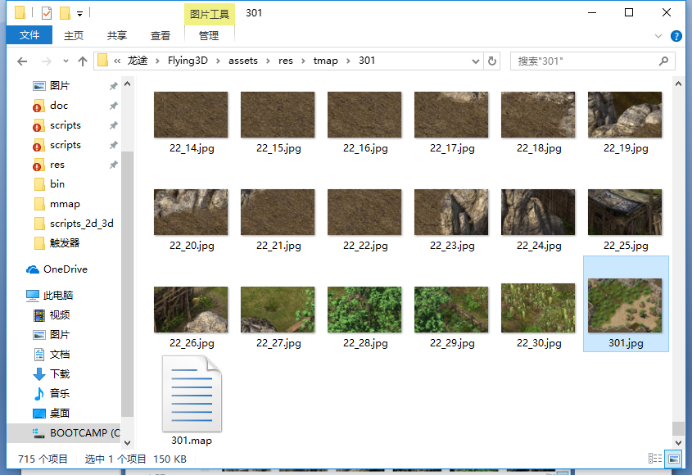Click the navigation pane scroll down arrow

pos(127,442)
